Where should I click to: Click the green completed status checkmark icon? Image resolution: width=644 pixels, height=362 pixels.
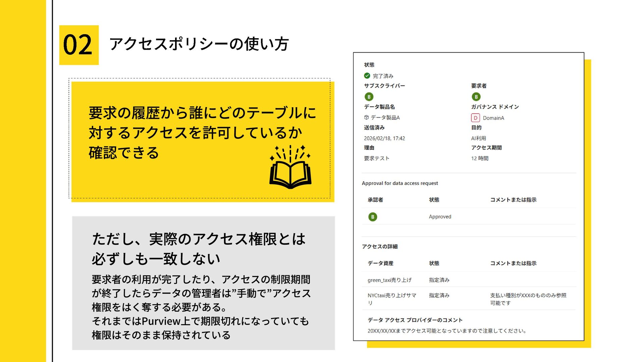coord(367,76)
